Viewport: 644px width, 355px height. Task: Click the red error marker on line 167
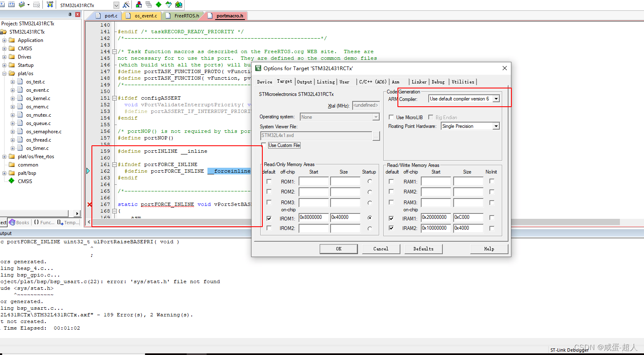click(89, 204)
